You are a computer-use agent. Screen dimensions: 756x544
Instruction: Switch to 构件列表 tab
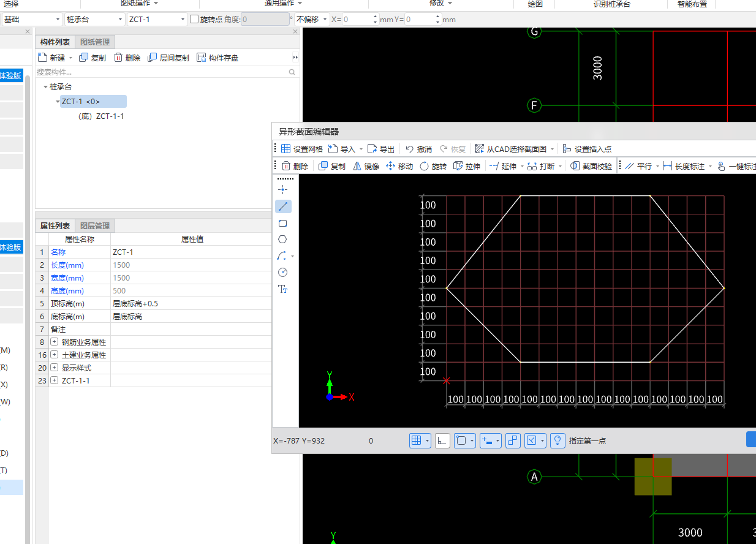(55, 42)
